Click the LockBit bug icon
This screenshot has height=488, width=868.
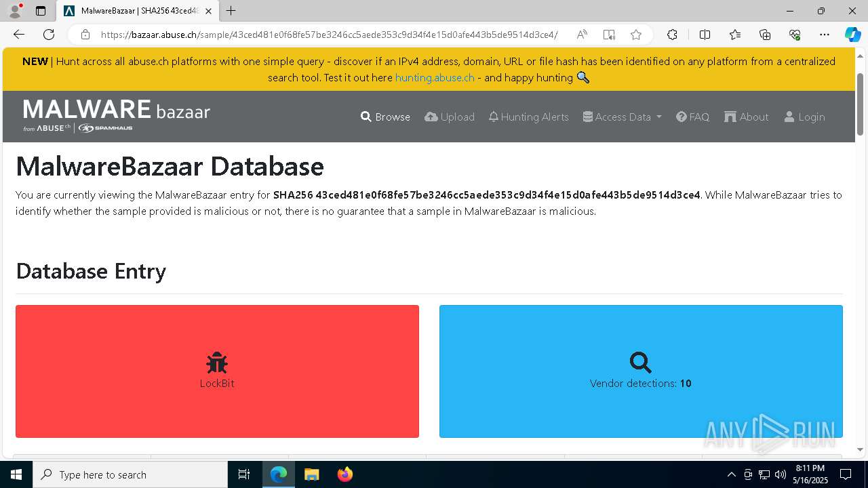[217, 363]
